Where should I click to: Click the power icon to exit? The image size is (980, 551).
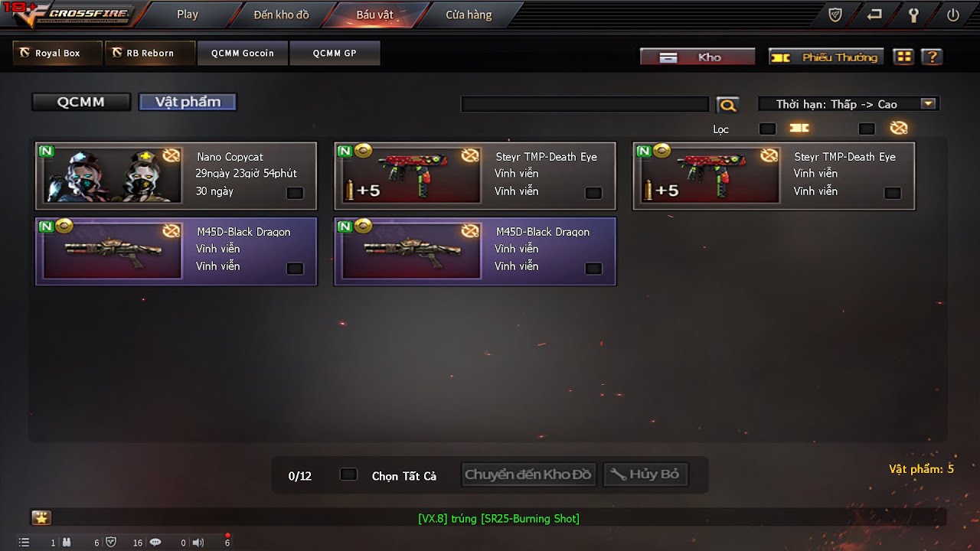click(x=953, y=15)
